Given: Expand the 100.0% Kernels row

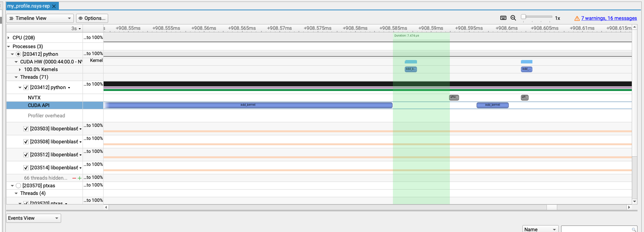Looking at the screenshot, I should point(20,70).
